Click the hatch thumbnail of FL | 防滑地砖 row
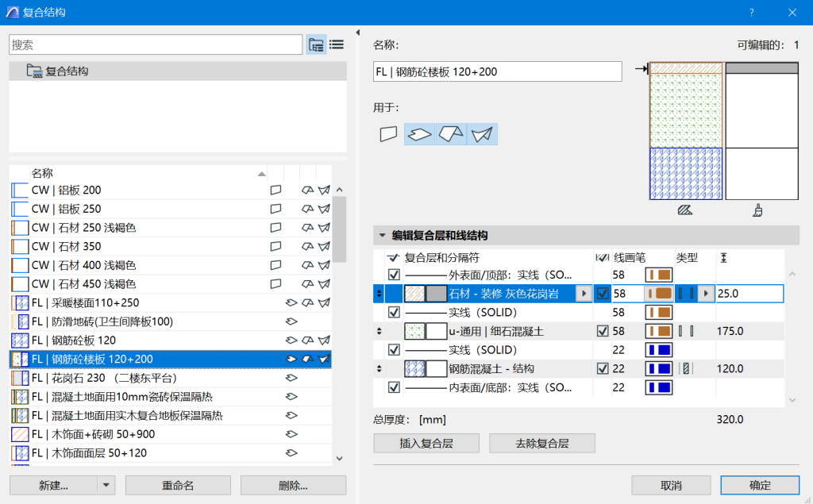 pyautogui.click(x=20, y=321)
